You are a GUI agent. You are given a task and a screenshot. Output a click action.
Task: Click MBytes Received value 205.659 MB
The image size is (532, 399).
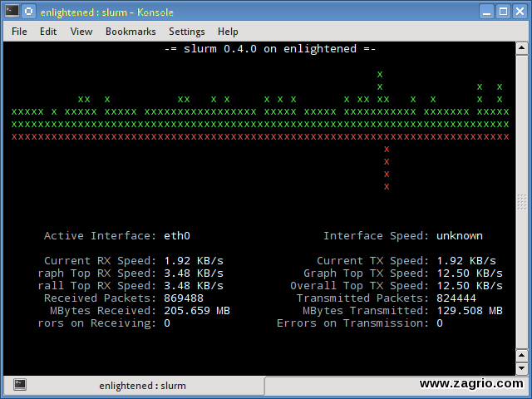[197, 311]
